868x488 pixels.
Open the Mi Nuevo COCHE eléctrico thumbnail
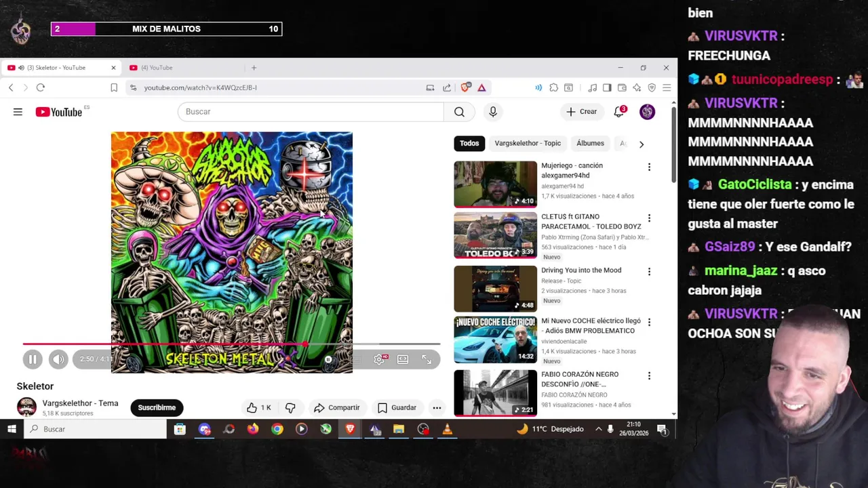click(x=495, y=340)
